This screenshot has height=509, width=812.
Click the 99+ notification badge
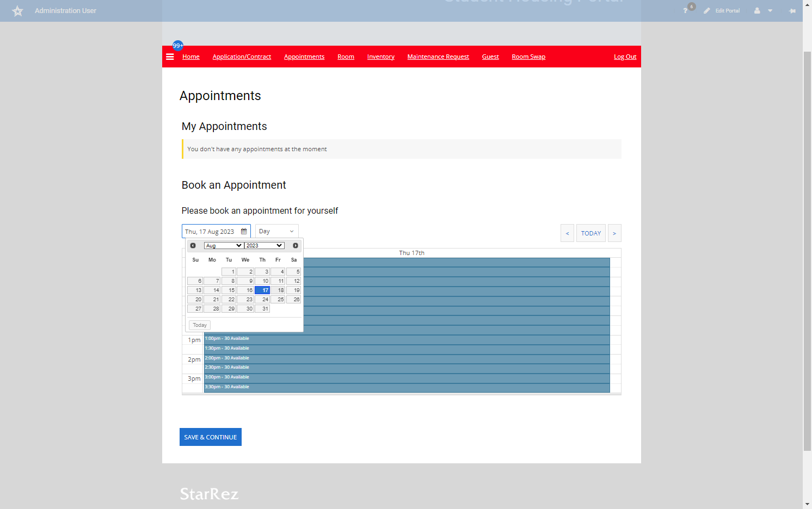(178, 46)
